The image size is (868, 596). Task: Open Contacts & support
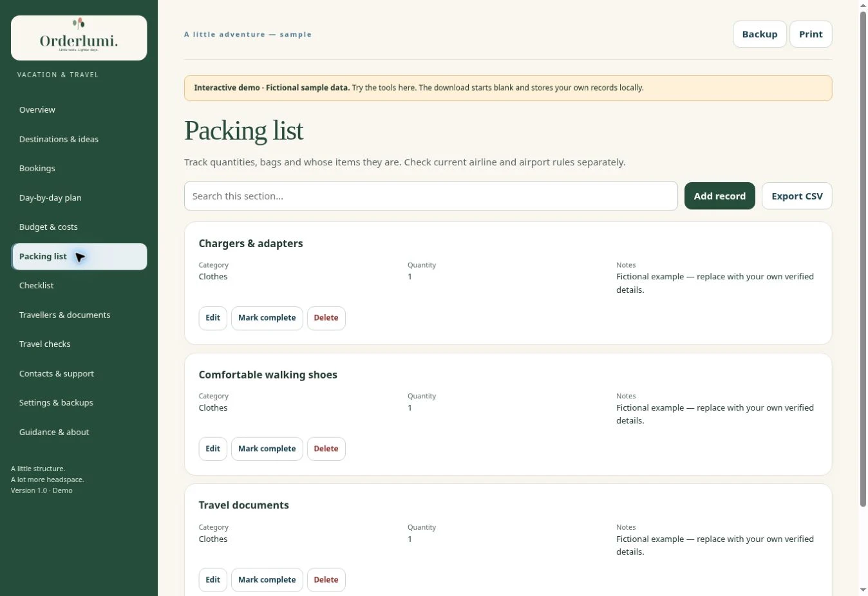click(x=79, y=373)
